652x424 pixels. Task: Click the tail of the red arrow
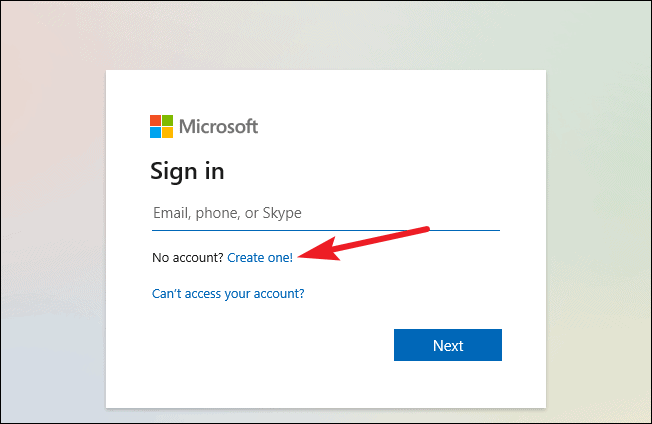[x=422, y=230]
